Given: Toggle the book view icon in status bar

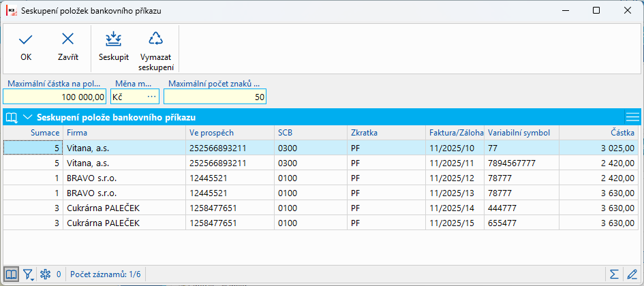Looking at the screenshot, I should point(11,274).
